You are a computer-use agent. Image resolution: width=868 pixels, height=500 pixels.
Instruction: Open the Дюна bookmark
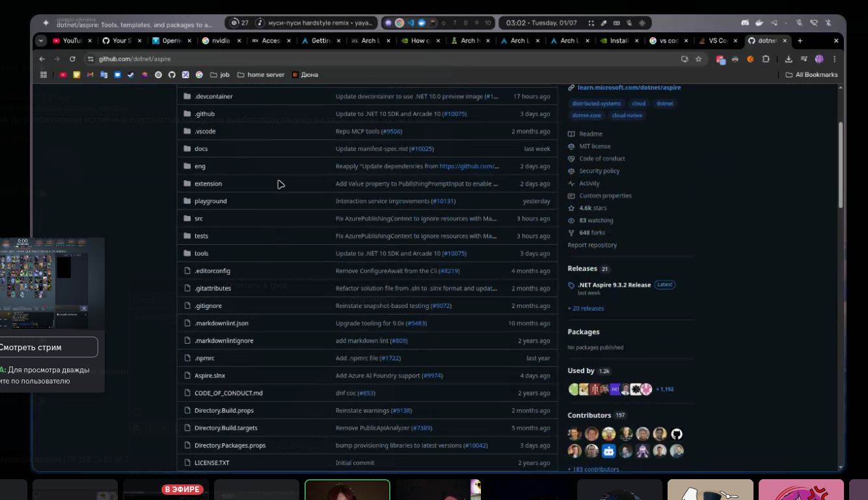point(305,75)
